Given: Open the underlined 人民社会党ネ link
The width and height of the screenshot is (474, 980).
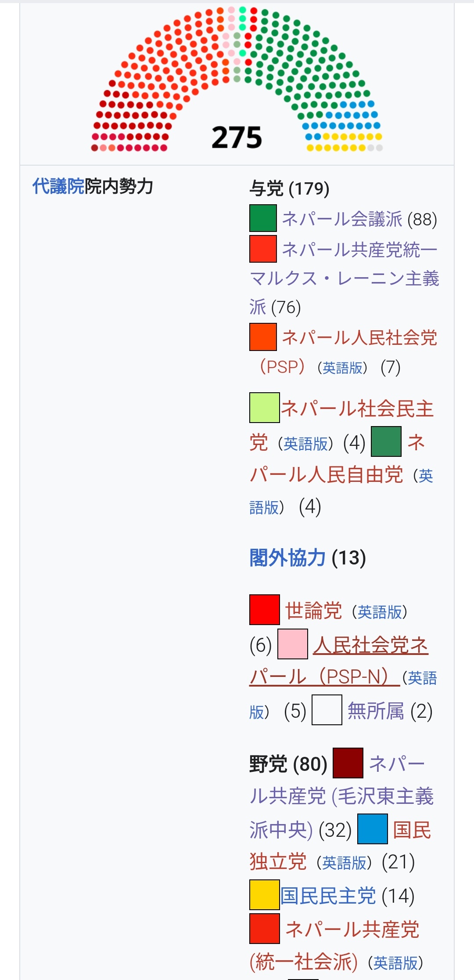Looking at the screenshot, I should coord(370,645).
